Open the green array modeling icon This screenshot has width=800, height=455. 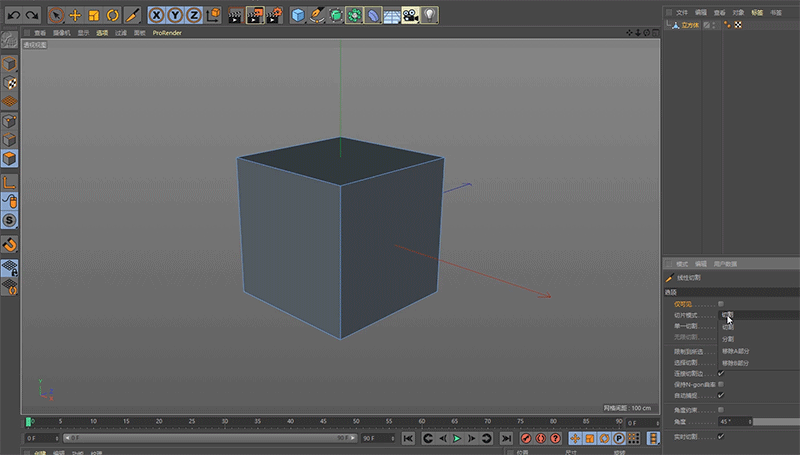click(355, 15)
